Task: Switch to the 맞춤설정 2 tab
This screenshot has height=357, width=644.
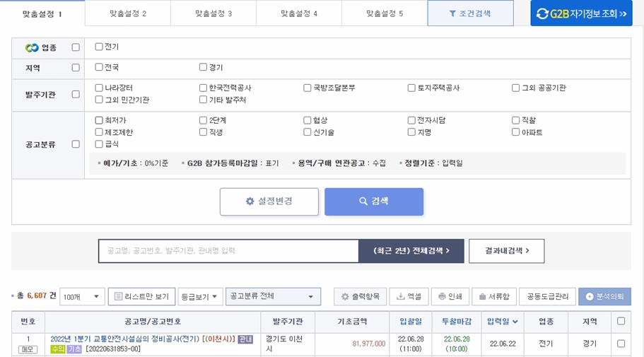Action: coord(128,13)
